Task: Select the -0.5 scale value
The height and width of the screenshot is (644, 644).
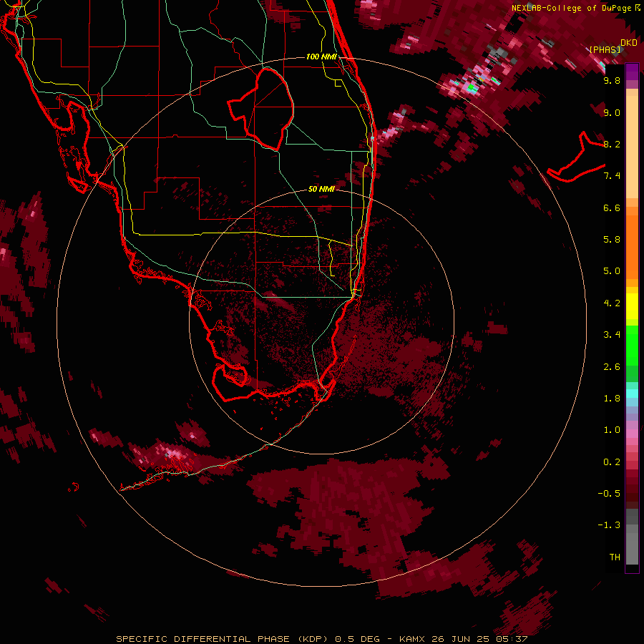Action: tap(609, 494)
